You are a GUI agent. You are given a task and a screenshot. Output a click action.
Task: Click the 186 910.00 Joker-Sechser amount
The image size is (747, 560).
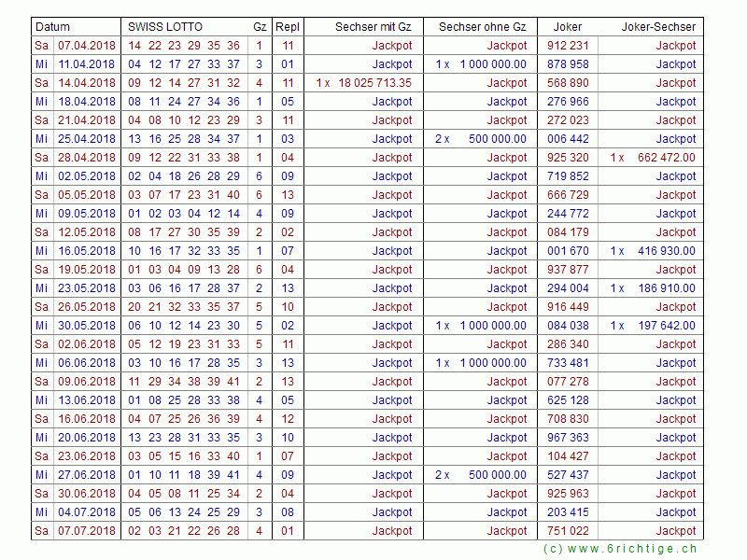point(667,288)
